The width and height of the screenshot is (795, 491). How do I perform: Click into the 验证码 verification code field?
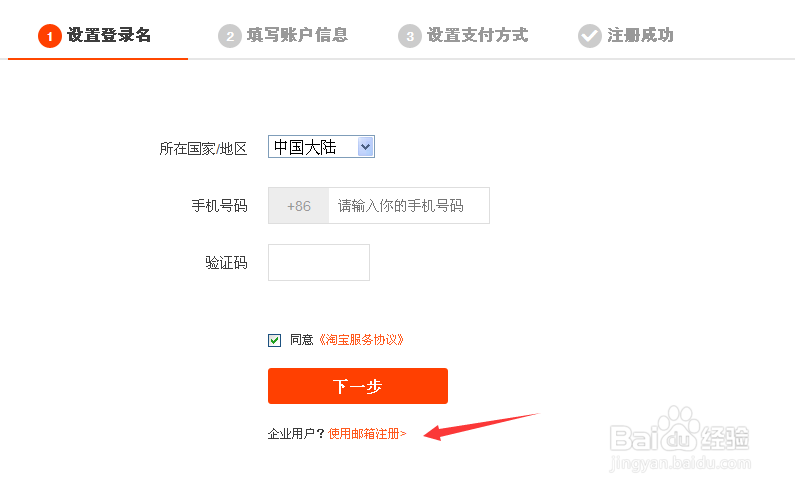pos(319,263)
